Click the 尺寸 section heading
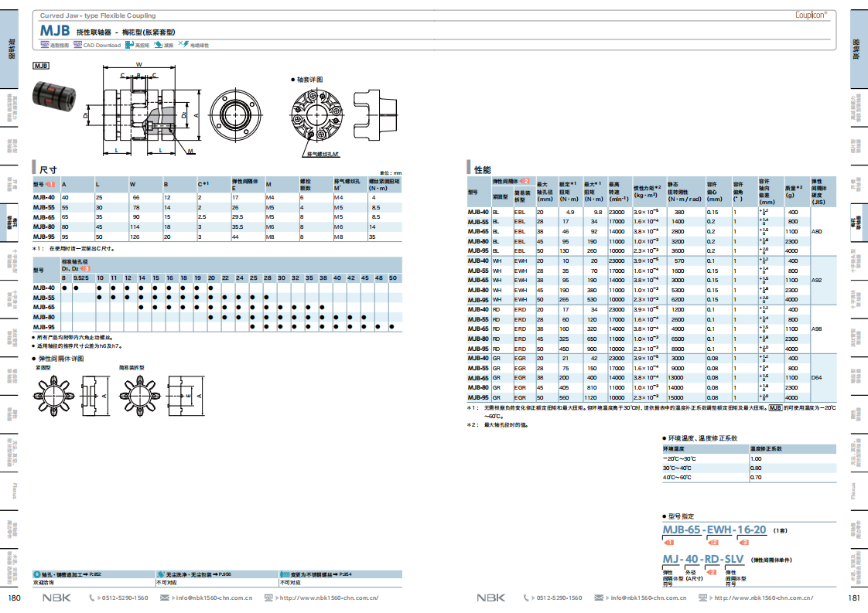868x613 pixels. point(48,170)
